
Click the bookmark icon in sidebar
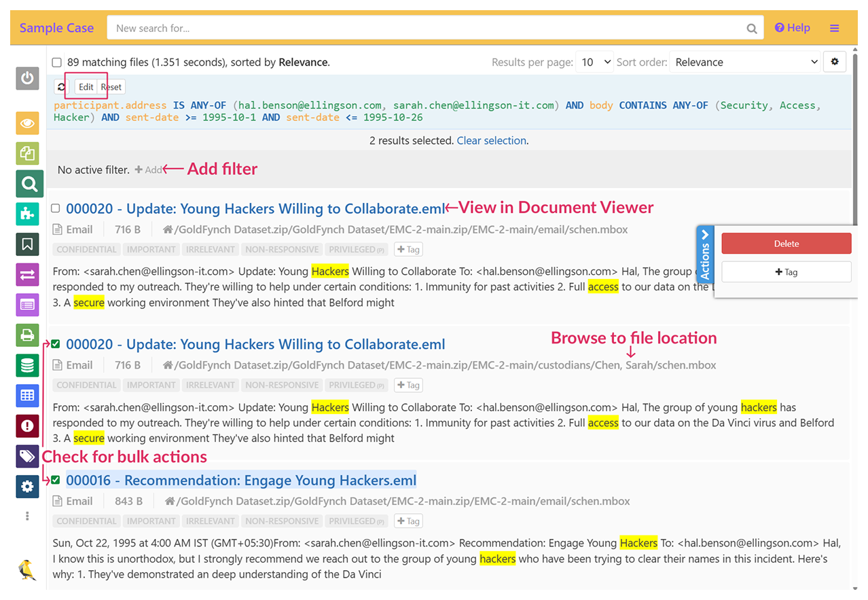point(27,244)
